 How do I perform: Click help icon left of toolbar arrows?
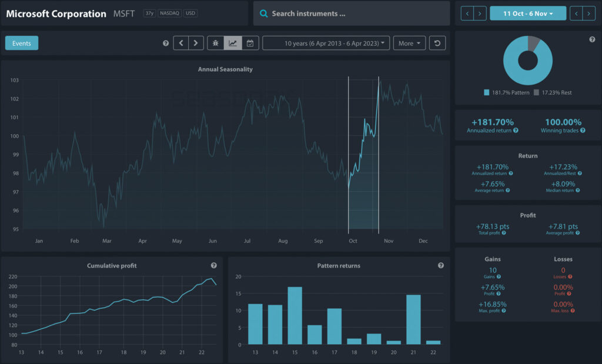pos(166,44)
